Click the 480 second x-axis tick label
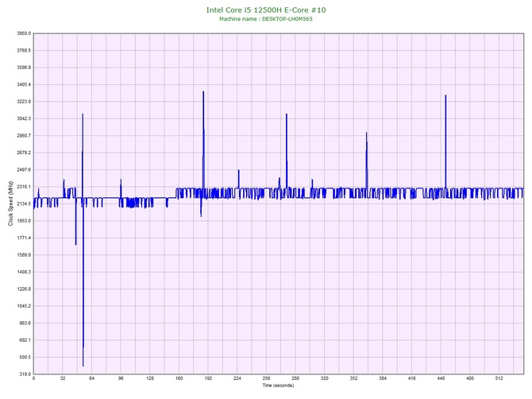This screenshot has height=399, width=532. point(470,378)
